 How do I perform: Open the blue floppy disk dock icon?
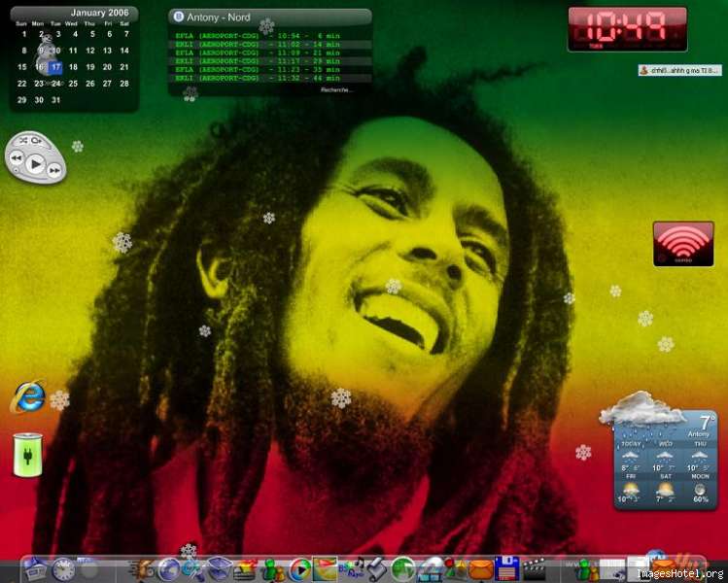coord(506,568)
